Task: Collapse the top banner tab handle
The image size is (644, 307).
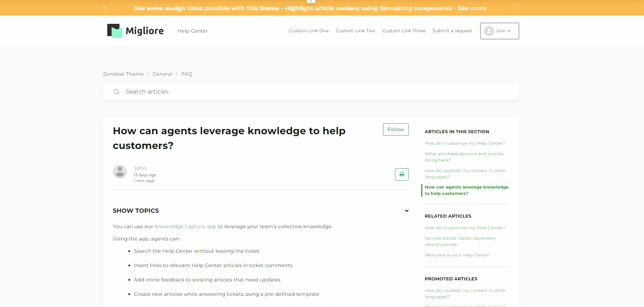Action: point(311,1)
